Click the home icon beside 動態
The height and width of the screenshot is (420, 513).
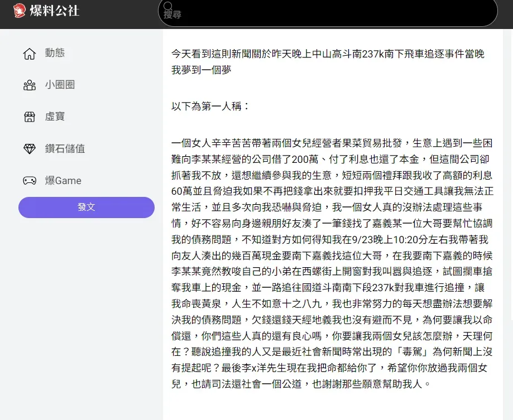(x=30, y=54)
